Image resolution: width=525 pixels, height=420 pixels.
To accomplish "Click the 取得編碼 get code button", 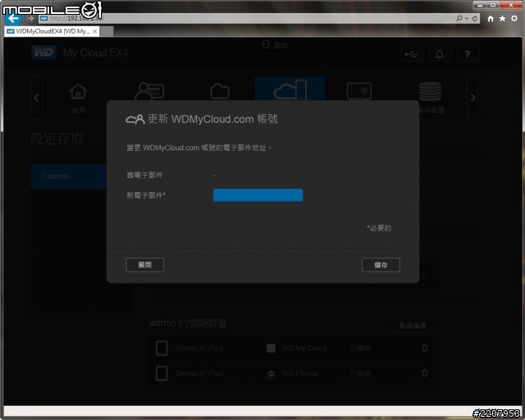I will (413, 326).
